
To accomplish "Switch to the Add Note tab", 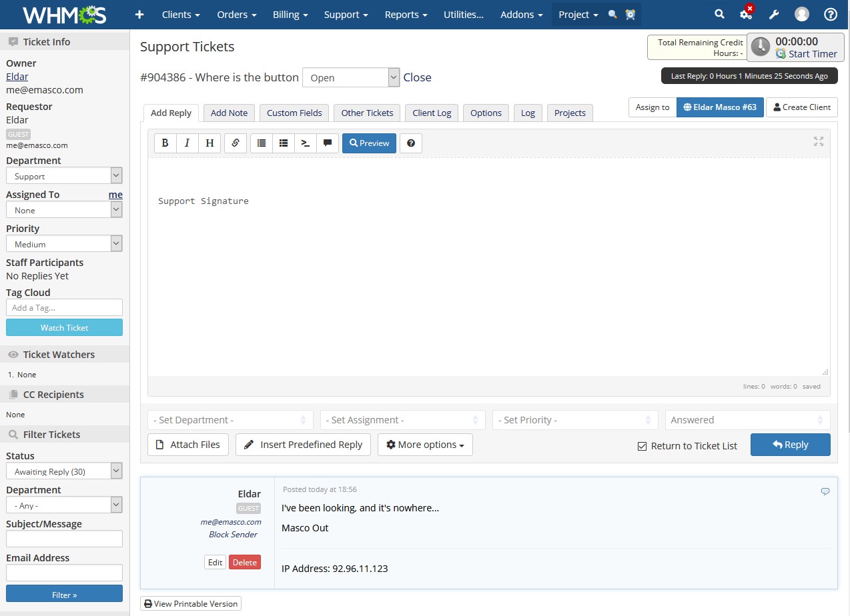I will point(229,113).
